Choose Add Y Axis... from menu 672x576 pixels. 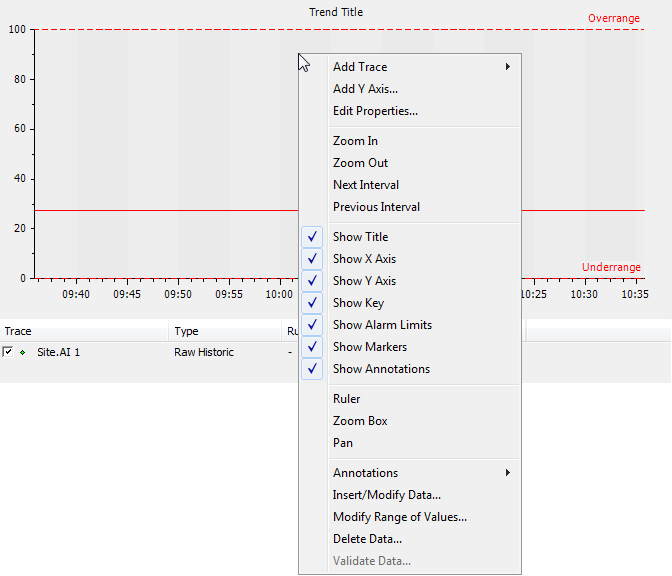tap(365, 89)
